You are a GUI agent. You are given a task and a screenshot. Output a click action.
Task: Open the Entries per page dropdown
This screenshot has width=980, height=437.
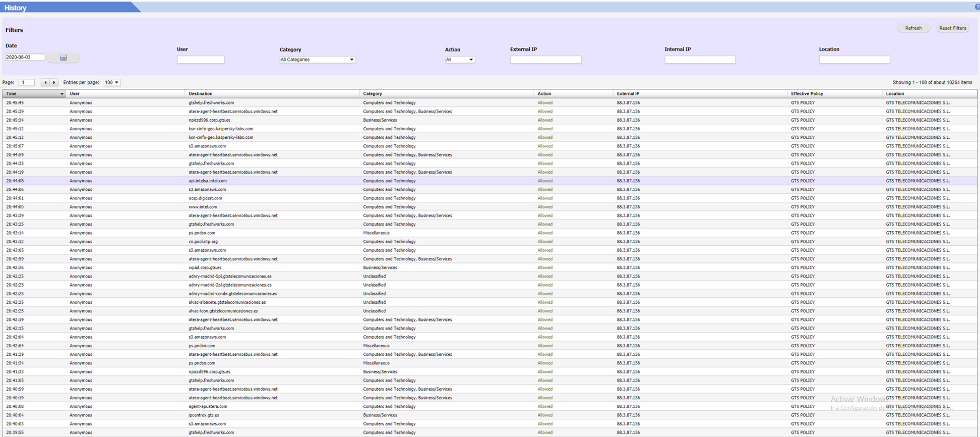[112, 82]
